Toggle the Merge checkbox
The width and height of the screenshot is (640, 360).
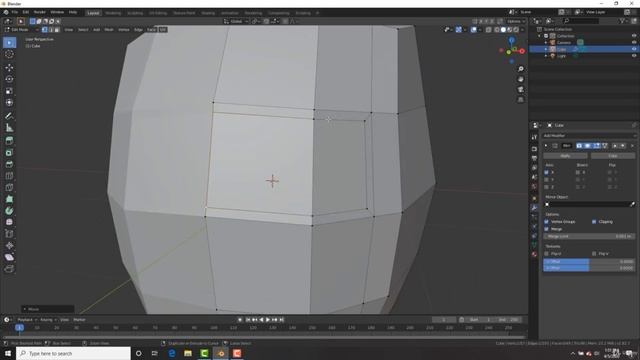pos(547,229)
